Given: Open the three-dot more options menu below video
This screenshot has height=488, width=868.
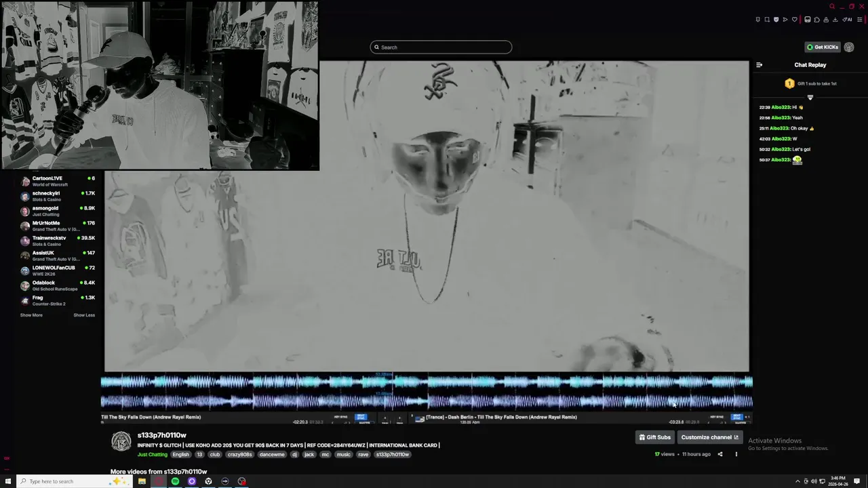Looking at the screenshot, I should [x=736, y=454].
